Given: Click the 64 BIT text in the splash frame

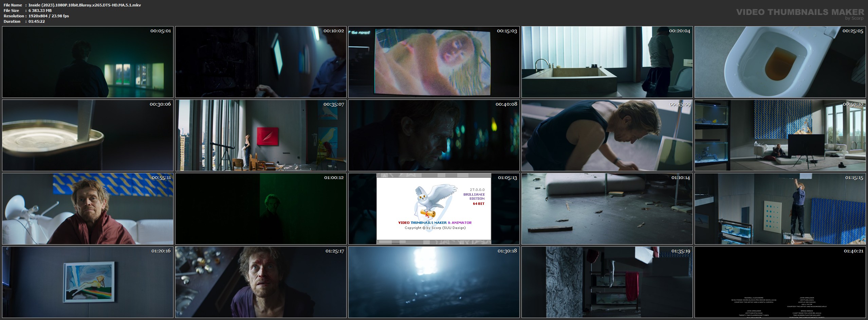Looking at the screenshot, I should tap(478, 204).
